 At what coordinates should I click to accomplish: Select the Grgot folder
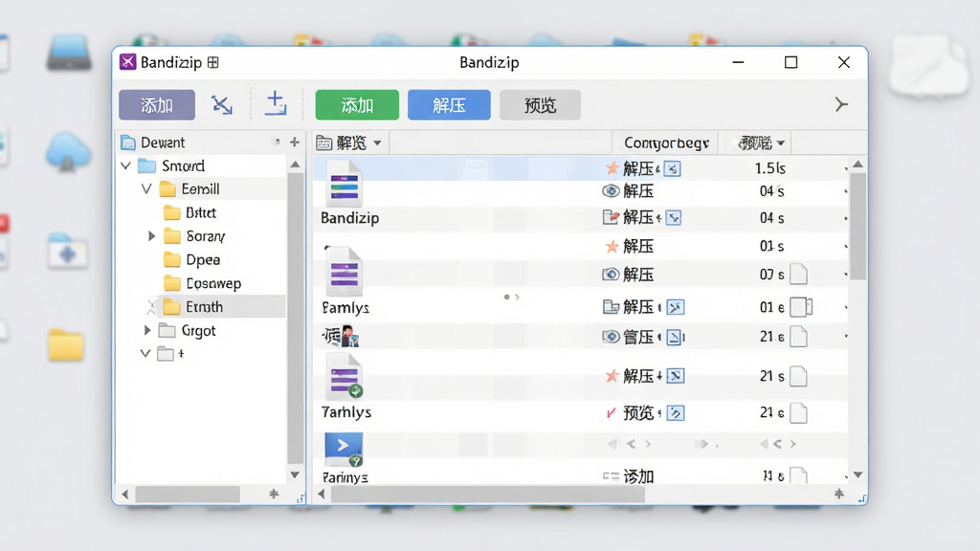tap(198, 330)
